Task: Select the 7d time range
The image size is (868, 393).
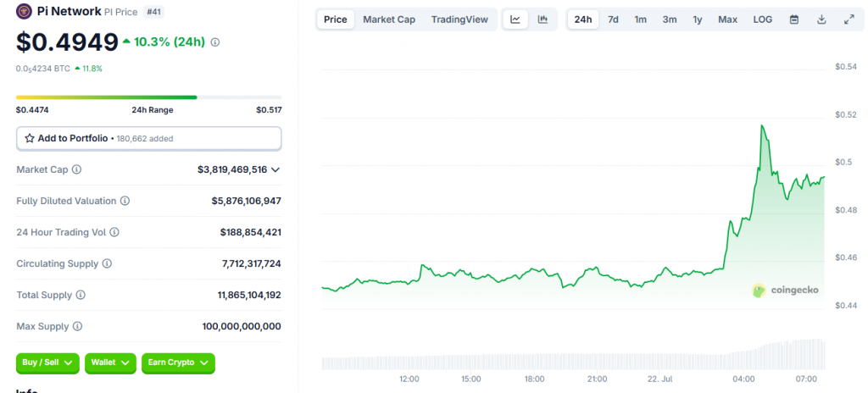Action: (613, 19)
